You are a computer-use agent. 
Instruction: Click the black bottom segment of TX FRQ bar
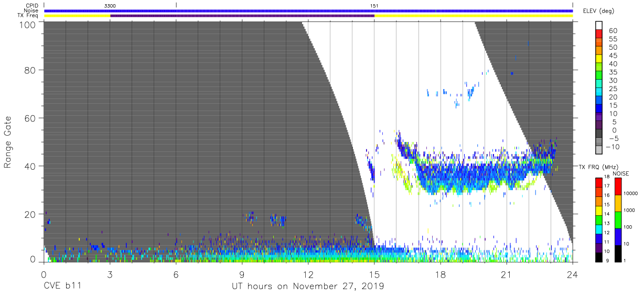[x=599, y=256]
